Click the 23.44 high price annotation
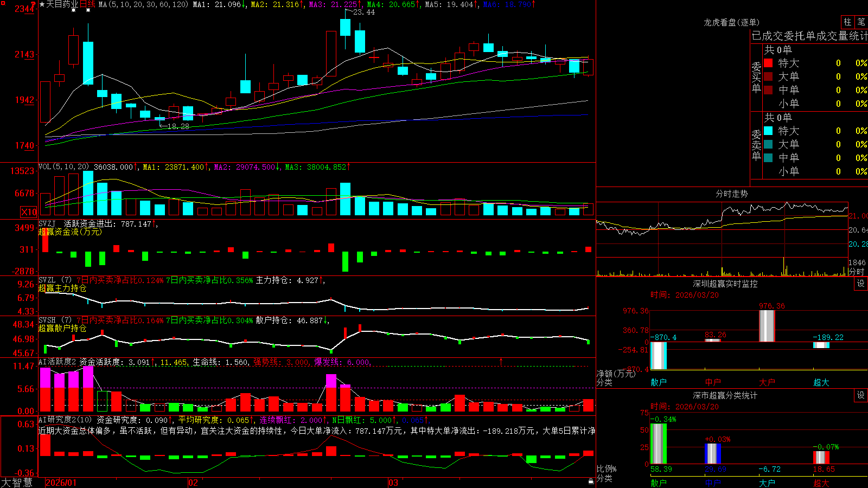 (363, 12)
